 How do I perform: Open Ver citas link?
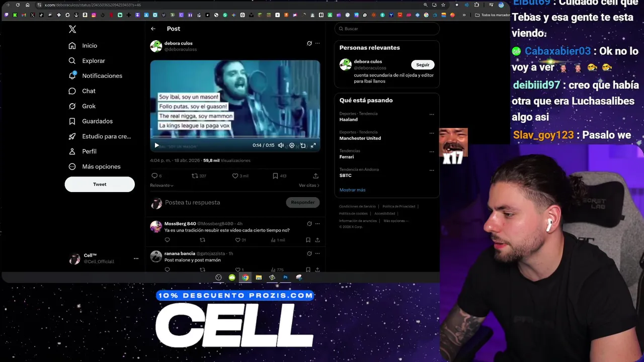pyautogui.click(x=309, y=186)
